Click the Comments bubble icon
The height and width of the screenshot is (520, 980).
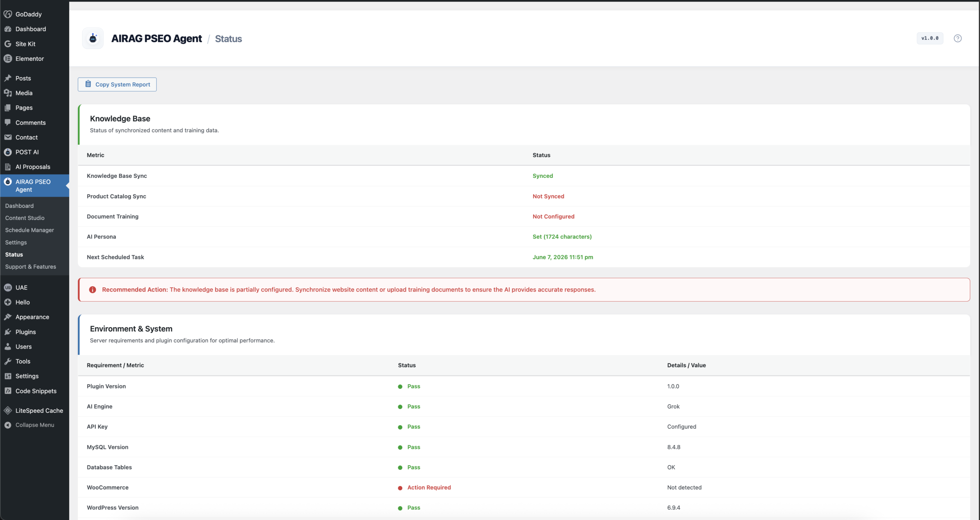8,122
